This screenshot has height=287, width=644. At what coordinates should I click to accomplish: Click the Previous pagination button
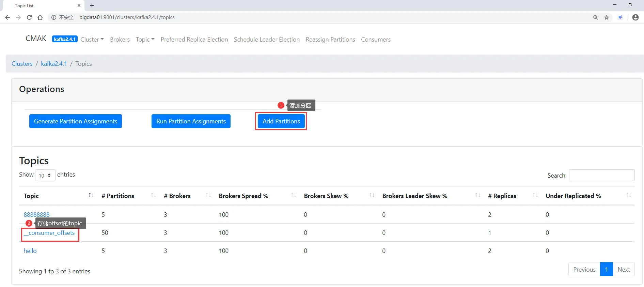584,269
